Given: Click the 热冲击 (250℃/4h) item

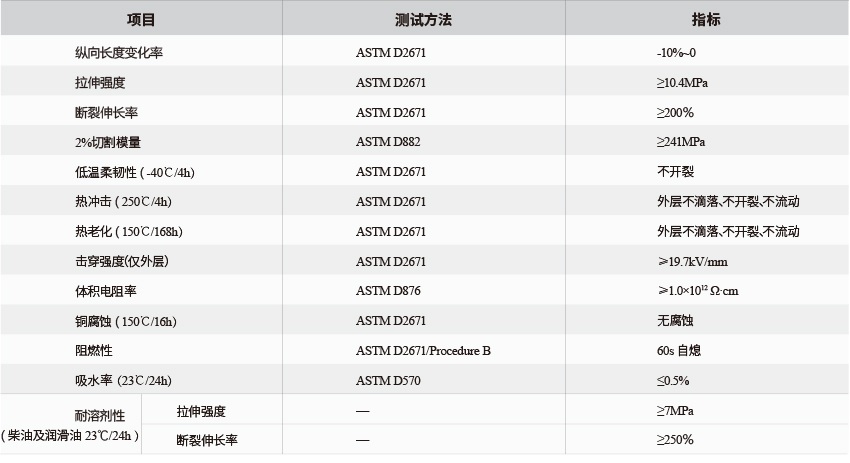Looking at the screenshot, I should point(124,202).
